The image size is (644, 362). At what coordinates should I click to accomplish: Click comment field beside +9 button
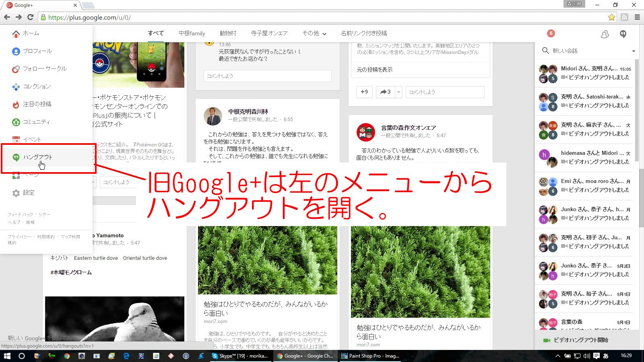(445, 92)
